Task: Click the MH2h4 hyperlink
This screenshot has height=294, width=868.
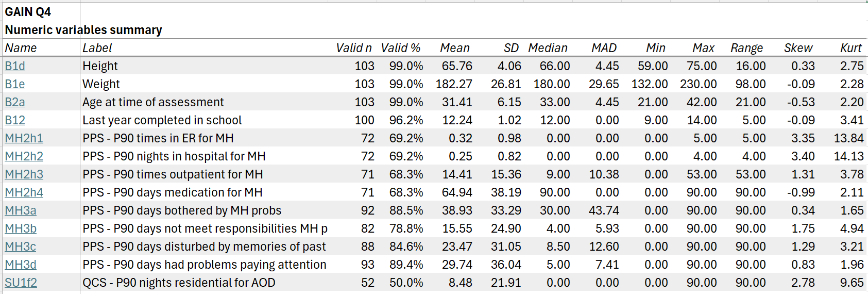Action: [x=24, y=192]
